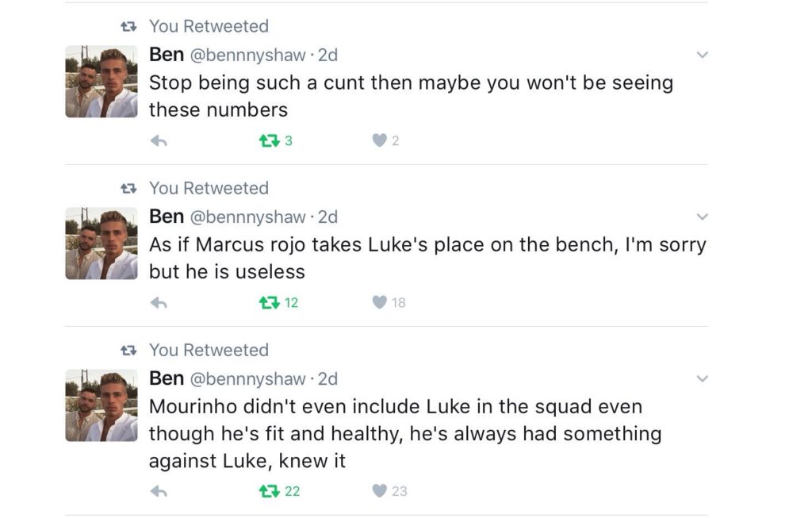Viewport: 812px width, 518px height.
Task: Open the 2d timestamp on Marcus rojo tweet
Action: click(x=327, y=217)
